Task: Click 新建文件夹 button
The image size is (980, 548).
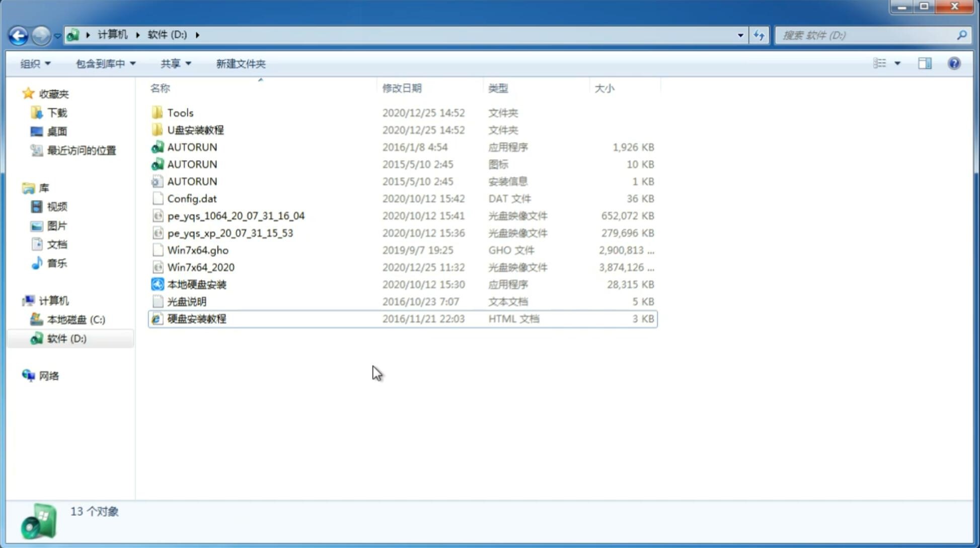Action: point(240,63)
